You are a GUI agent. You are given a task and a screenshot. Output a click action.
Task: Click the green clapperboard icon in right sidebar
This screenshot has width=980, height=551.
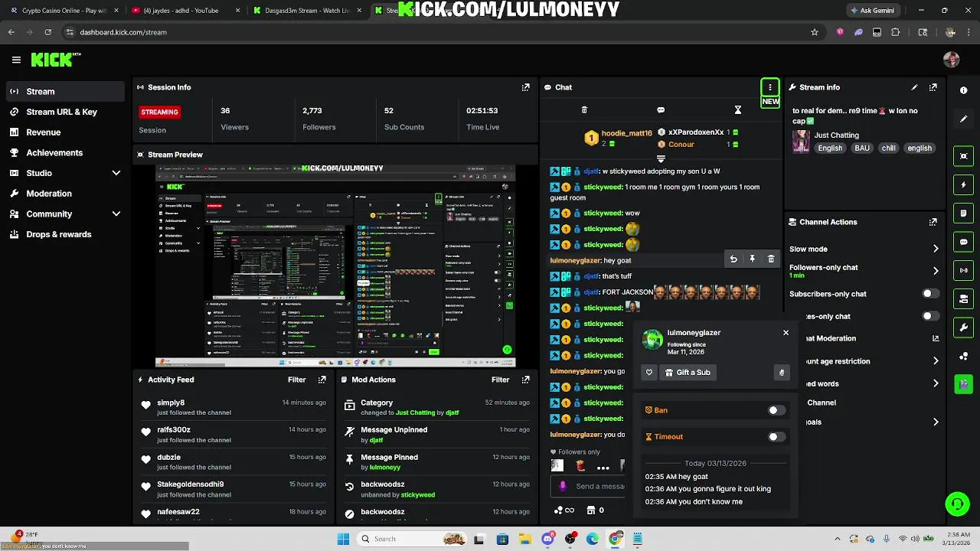963,384
